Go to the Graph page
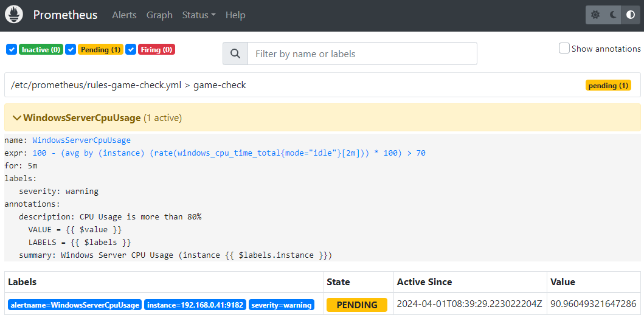The width and height of the screenshot is (644, 321). 159,15
